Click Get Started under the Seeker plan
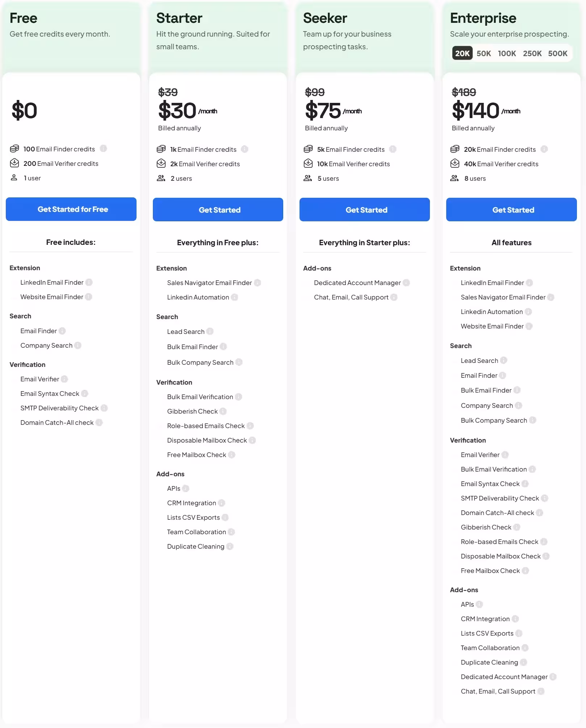Image resolution: width=586 pixels, height=728 pixels. tap(365, 210)
